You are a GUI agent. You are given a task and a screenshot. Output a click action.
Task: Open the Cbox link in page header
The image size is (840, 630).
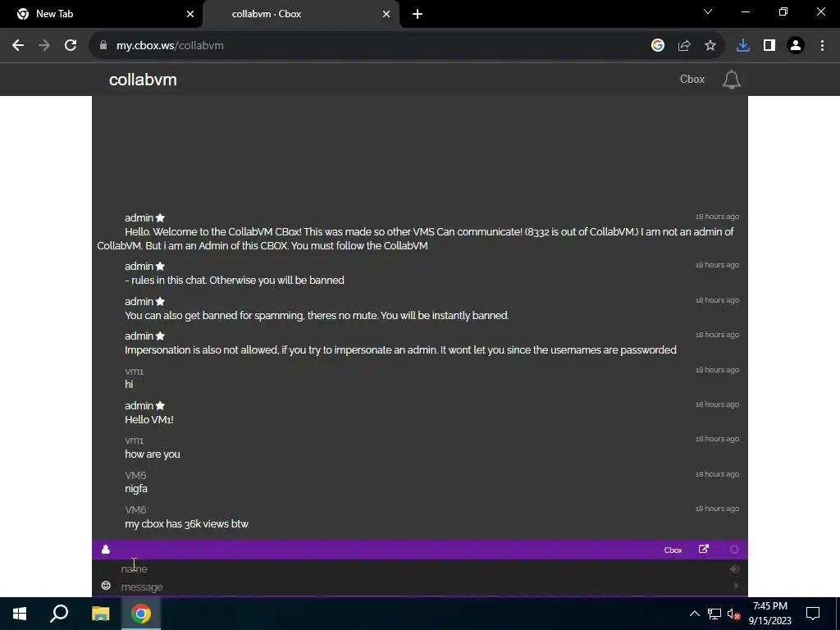pyautogui.click(x=692, y=80)
